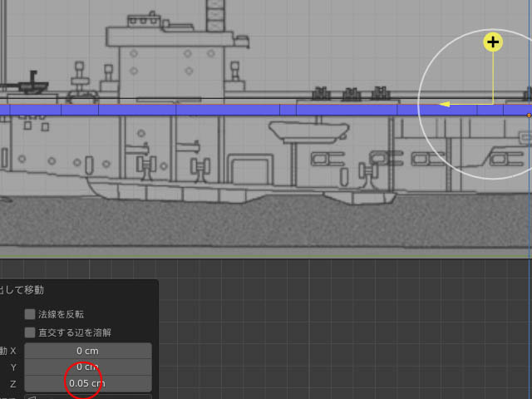Click the Z move field showing 0.05 cm
Screen dimensions: 532x399
(x=88, y=383)
